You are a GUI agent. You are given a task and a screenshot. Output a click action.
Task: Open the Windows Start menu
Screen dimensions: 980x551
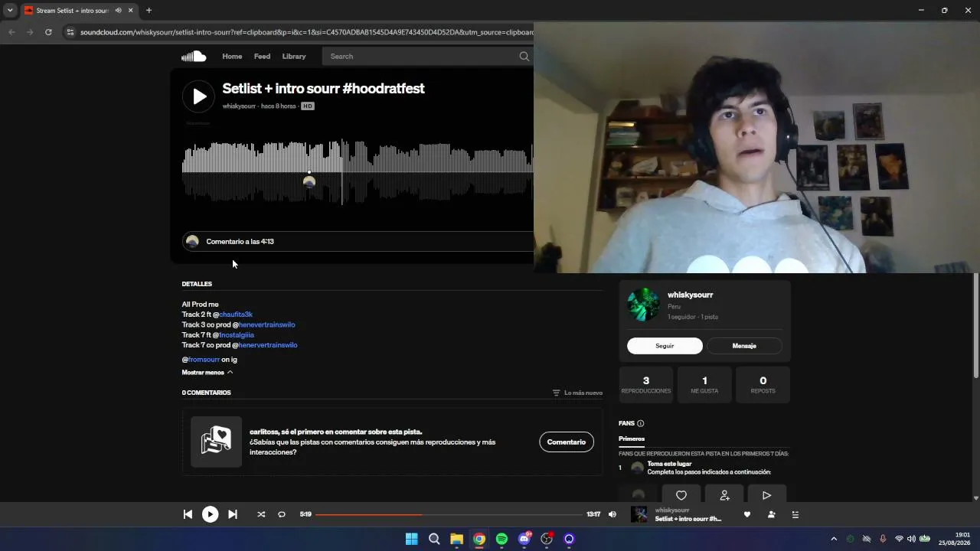coord(412,539)
